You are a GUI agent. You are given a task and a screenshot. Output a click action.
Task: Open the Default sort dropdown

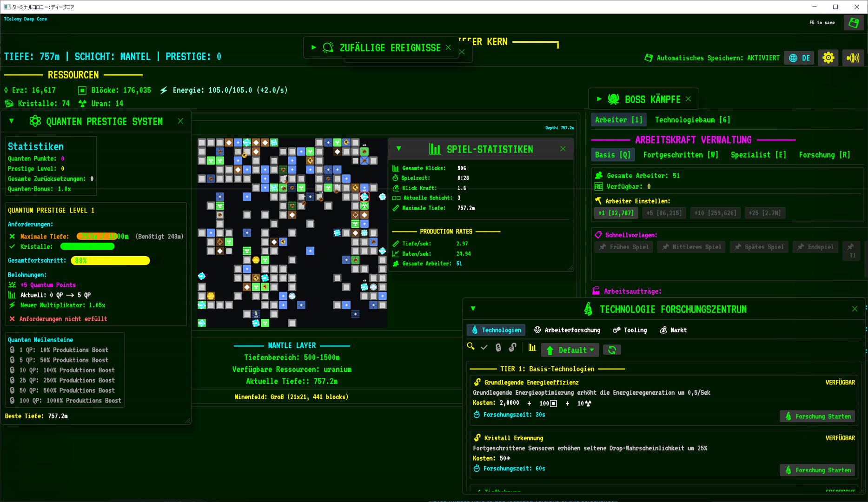click(x=570, y=350)
